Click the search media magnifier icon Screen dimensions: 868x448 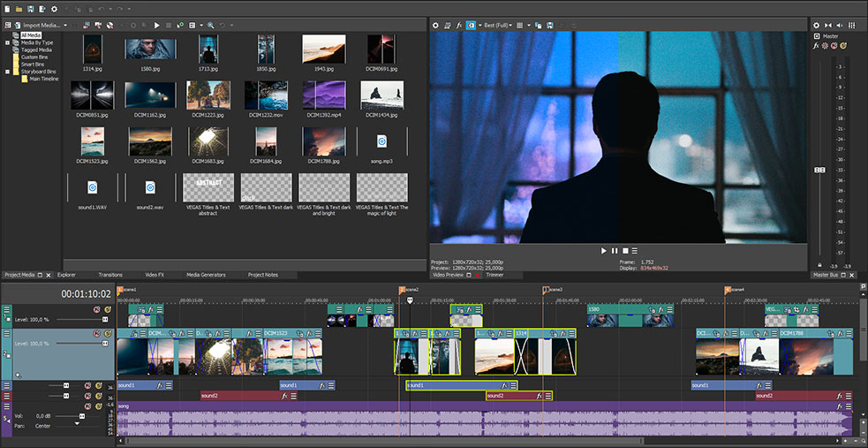click(x=211, y=26)
